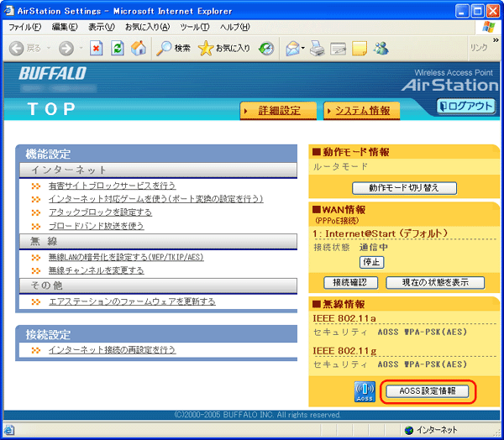Image resolution: width=504 pixels, height=440 pixels.
Task: Open インターネット接続の再設定を行う link
Action: click(x=112, y=349)
